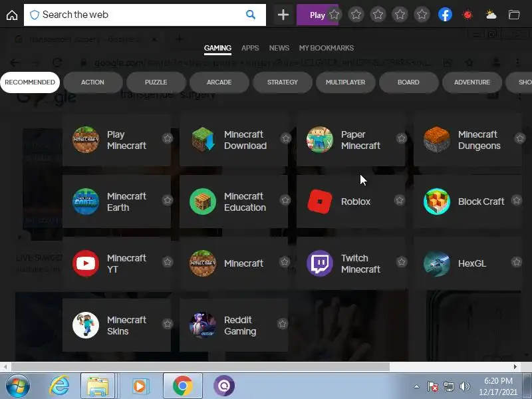
Task: Click the taskbar clock showing 6:20 PM
Action: pyautogui.click(x=498, y=381)
